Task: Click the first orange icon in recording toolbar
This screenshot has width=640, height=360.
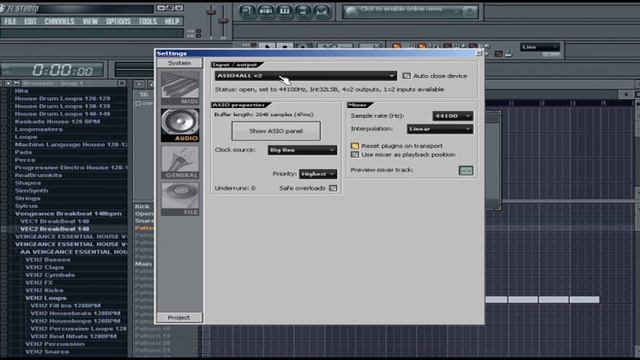Action: pos(396,47)
